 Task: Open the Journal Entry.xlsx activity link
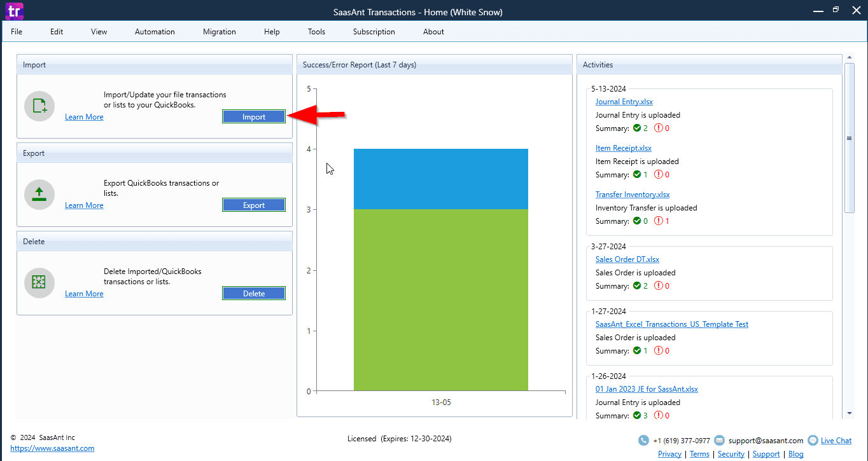pos(624,102)
